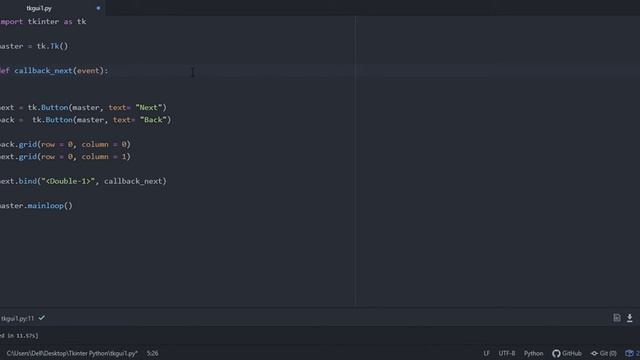Screen dimensions: 640x360
Task: Open GitHub panel from status bar
Action: point(567,353)
